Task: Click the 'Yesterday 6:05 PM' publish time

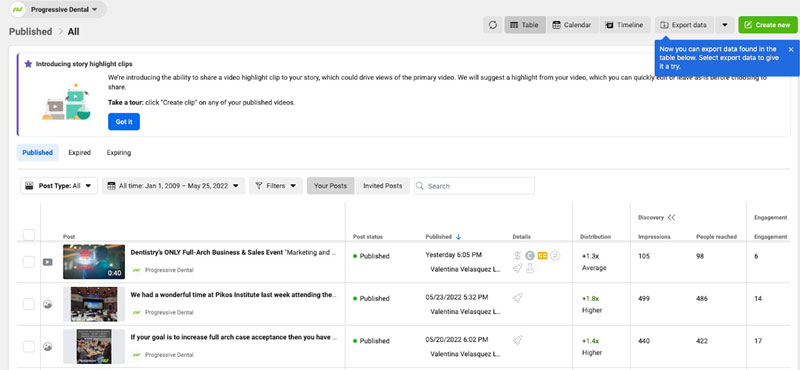Action: pos(454,255)
